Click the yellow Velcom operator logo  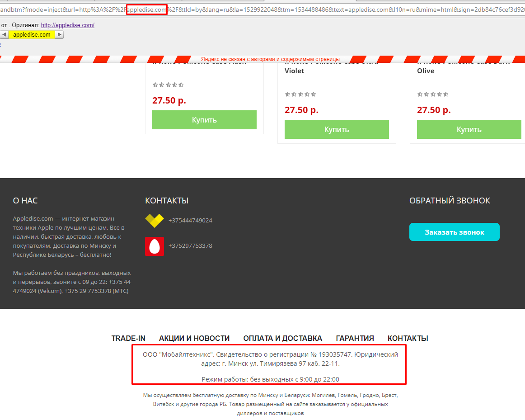point(155,220)
